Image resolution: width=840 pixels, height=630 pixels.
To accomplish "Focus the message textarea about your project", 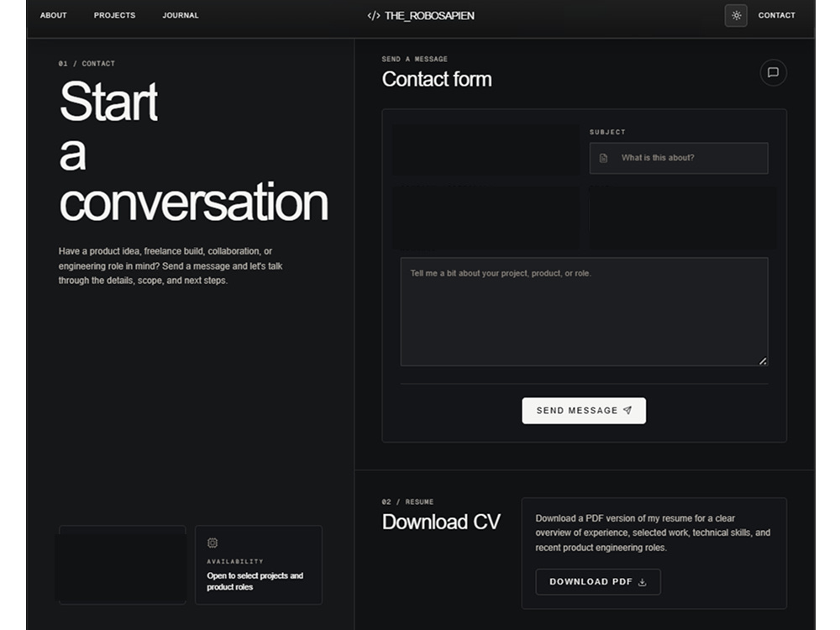I will point(585,312).
